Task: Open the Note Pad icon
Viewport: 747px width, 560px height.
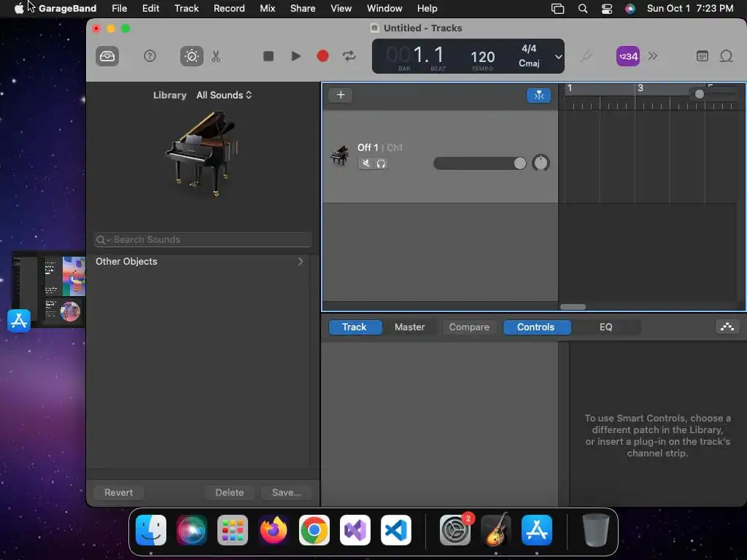Action: (x=703, y=56)
